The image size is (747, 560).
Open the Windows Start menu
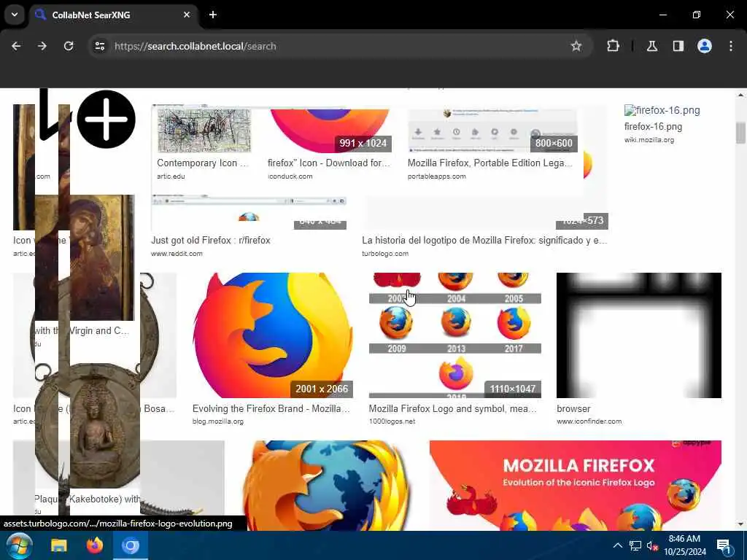tap(19, 545)
